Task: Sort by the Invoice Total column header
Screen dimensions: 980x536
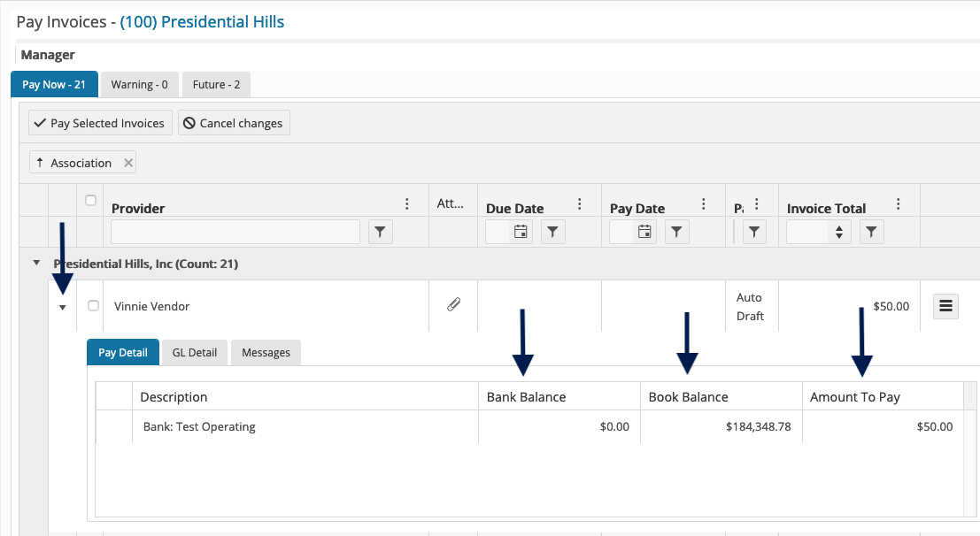Action: point(826,208)
